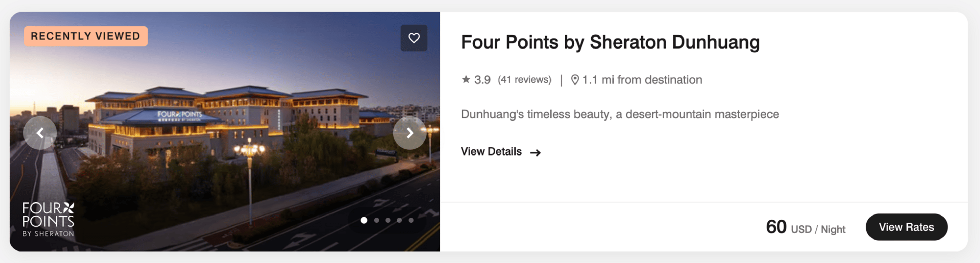Select the fifth carousel dot
Viewport: 980px width, 263px height.
tap(411, 220)
